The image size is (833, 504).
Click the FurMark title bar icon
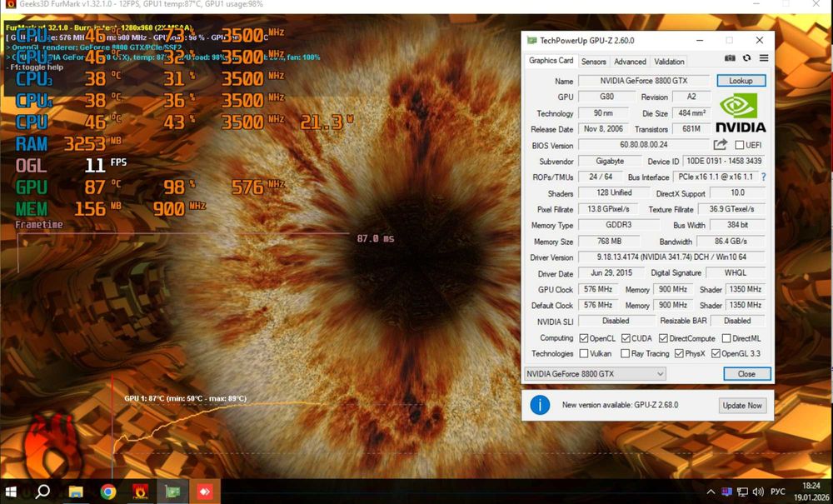pos(11,4)
